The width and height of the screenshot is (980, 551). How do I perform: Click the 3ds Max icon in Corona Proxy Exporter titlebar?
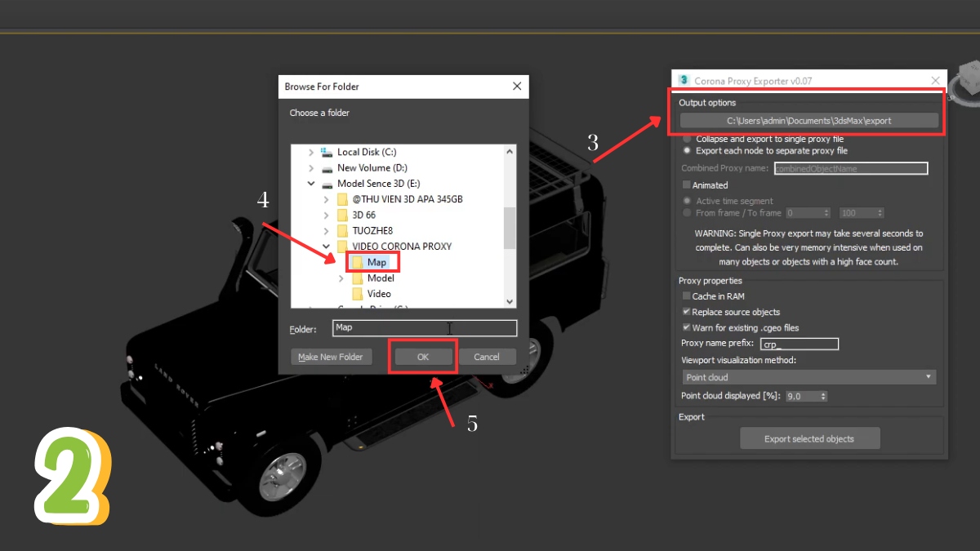point(684,81)
